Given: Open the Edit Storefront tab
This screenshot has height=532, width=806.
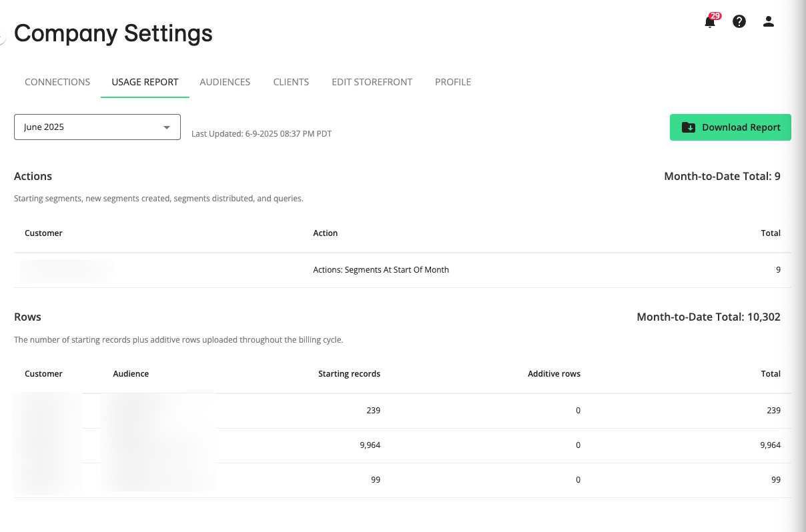Looking at the screenshot, I should pos(372,82).
